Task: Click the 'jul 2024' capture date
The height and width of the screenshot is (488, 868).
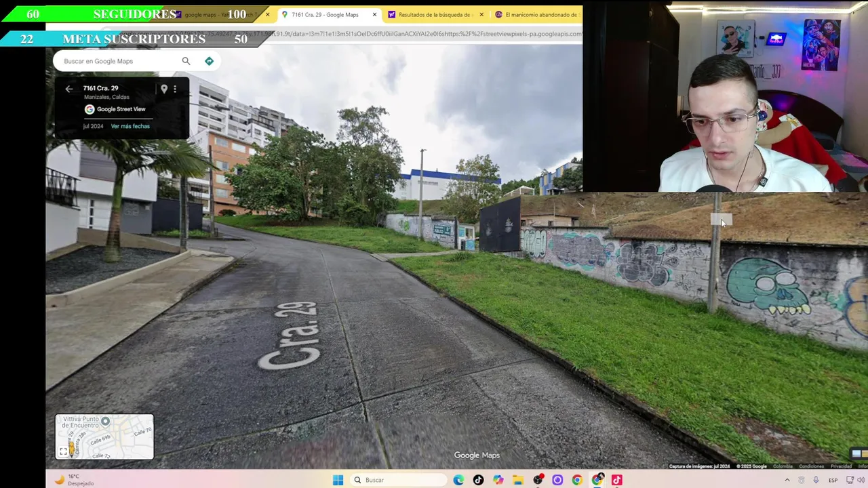Action: tap(93, 126)
